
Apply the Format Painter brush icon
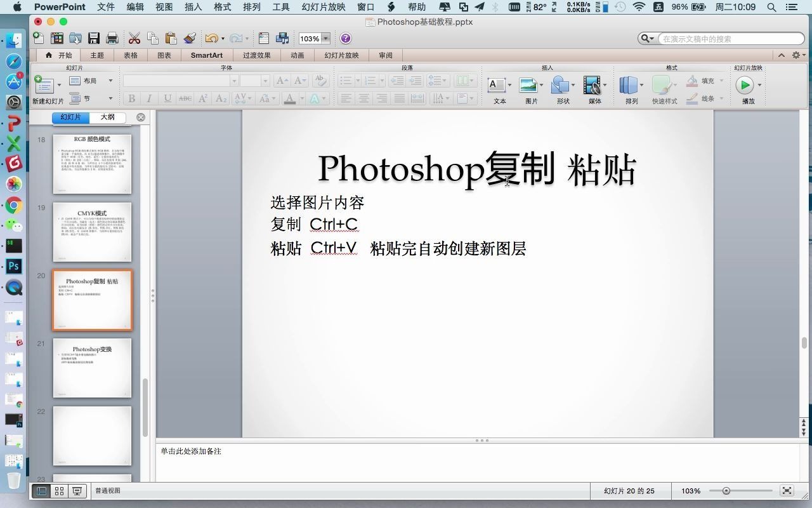189,38
